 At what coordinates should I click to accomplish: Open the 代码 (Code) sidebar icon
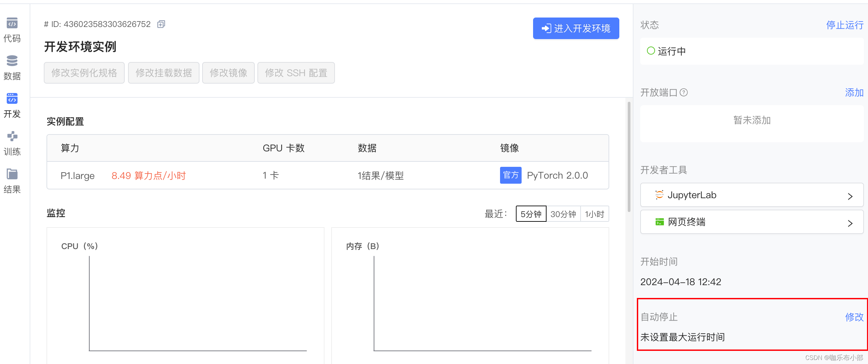[12, 24]
